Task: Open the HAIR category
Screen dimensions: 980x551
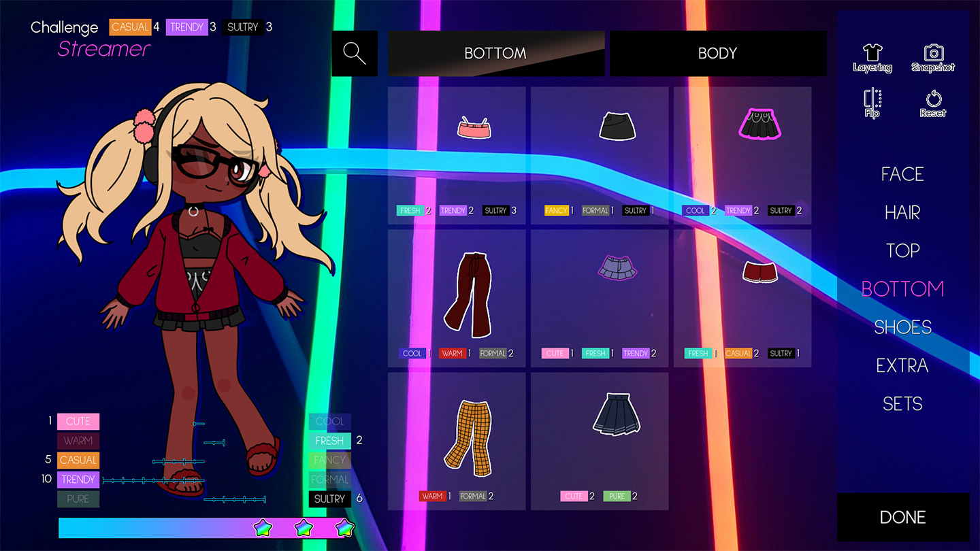Action: 902,212
